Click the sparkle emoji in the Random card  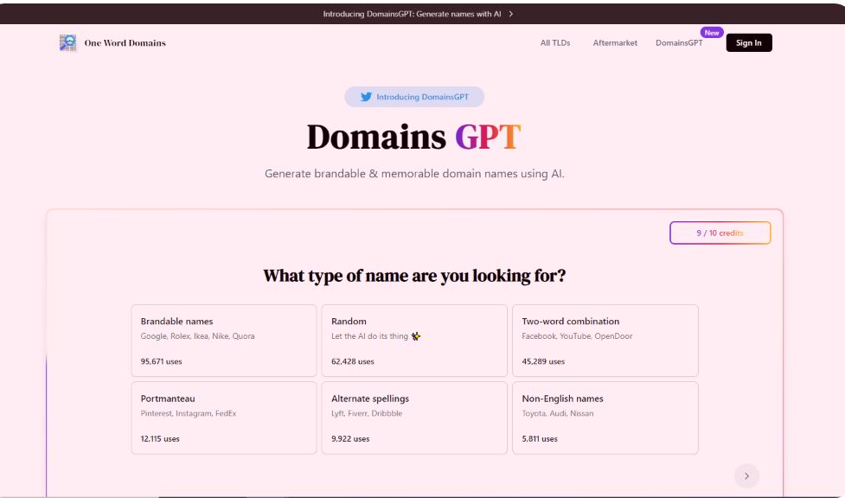tap(415, 336)
